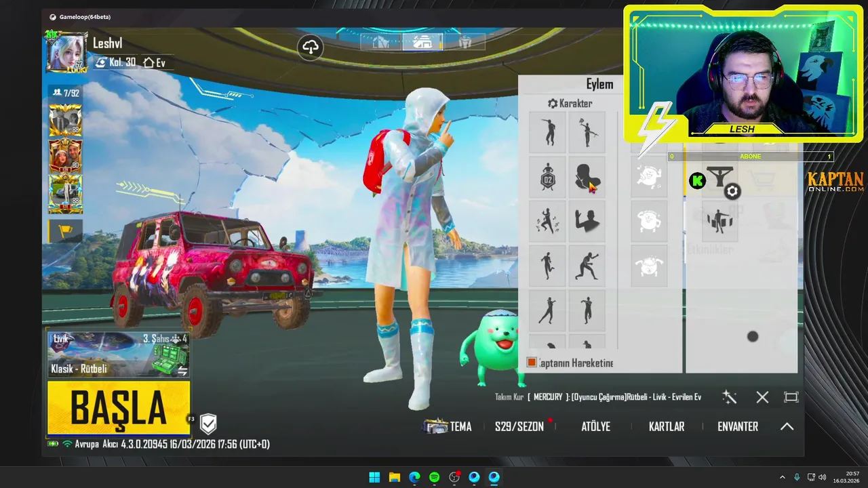Select the walking figure emote in fifth row

548,310
